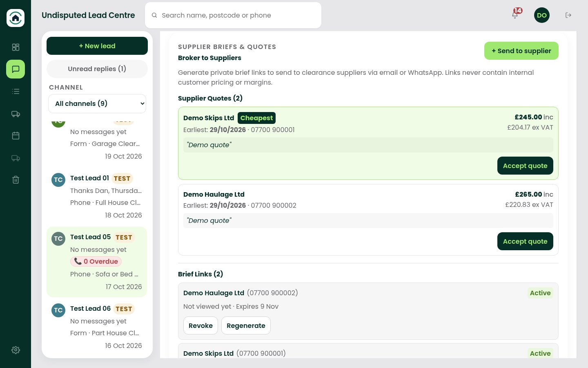Click Broker to Suppliers subtitle
Viewport: 588px width, 368px height.
[x=209, y=58]
